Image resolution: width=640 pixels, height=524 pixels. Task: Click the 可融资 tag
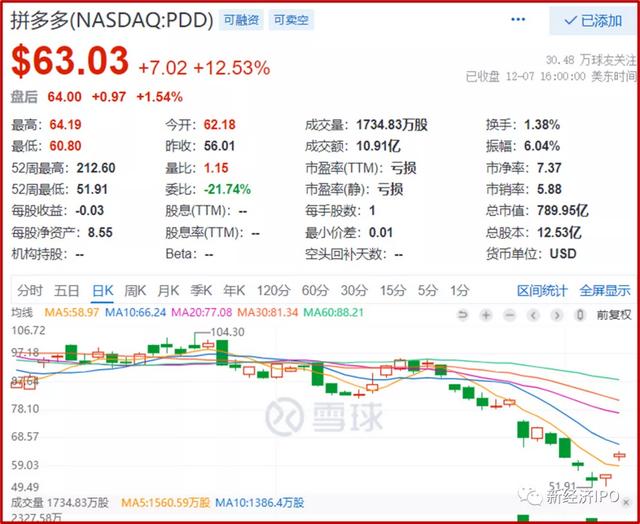pyautogui.click(x=241, y=20)
